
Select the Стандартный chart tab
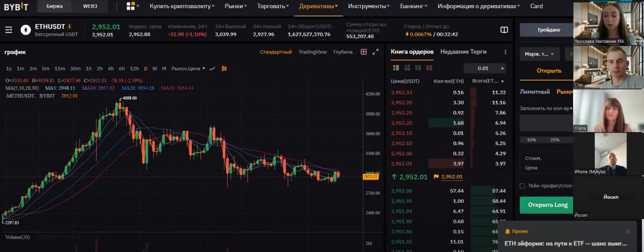pyautogui.click(x=276, y=52)
